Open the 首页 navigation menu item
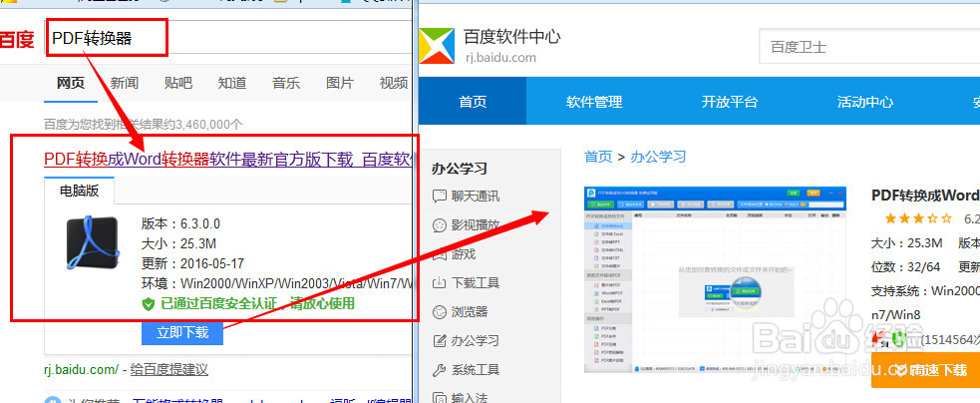Image resolution: width=980 pixels, height=403 pixels. pyautogui.click(x=473, y=102)
